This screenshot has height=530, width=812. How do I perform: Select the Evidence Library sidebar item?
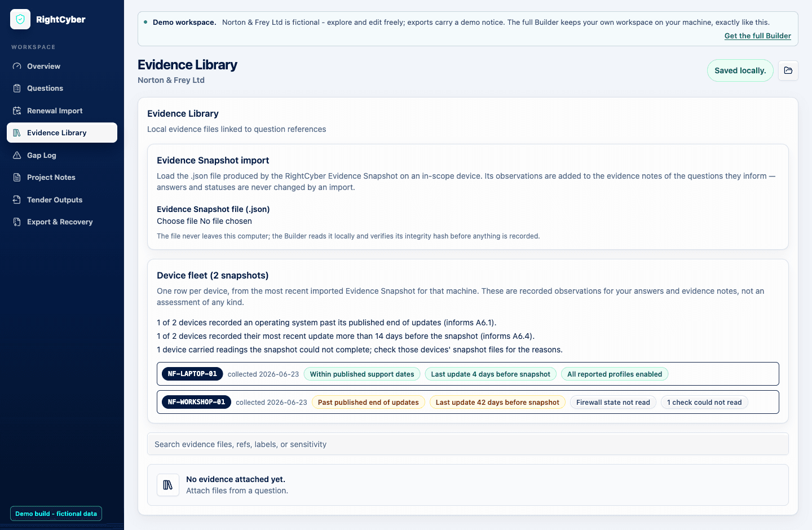62,132
